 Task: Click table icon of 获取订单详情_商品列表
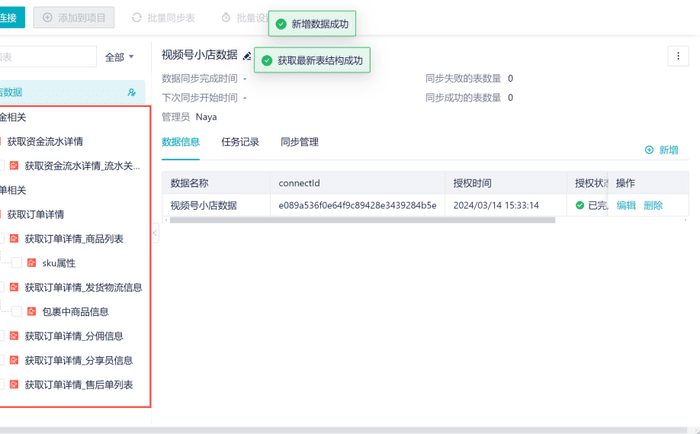click(14, 239)
